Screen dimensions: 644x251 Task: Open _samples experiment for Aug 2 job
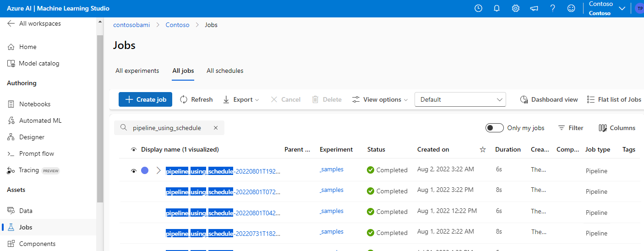pos(332,169)
